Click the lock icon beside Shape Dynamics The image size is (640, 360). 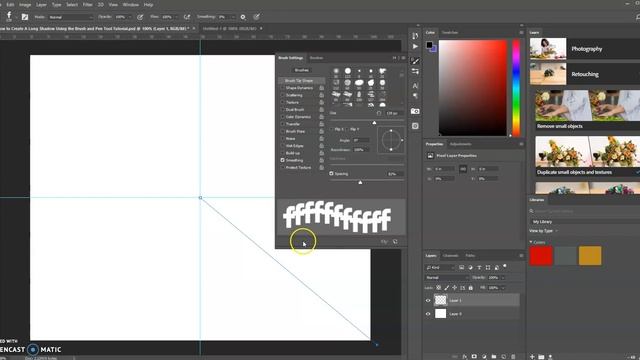coord(322,88)
